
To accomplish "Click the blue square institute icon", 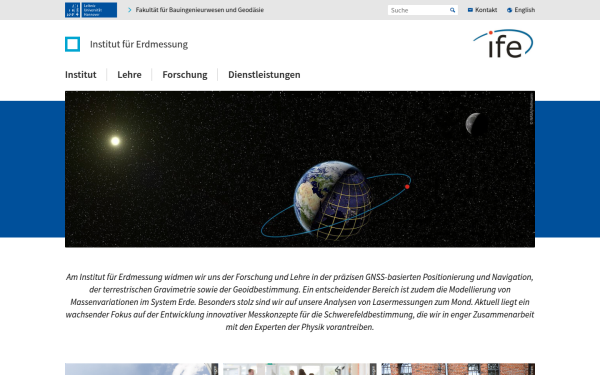I will point(72,44).
